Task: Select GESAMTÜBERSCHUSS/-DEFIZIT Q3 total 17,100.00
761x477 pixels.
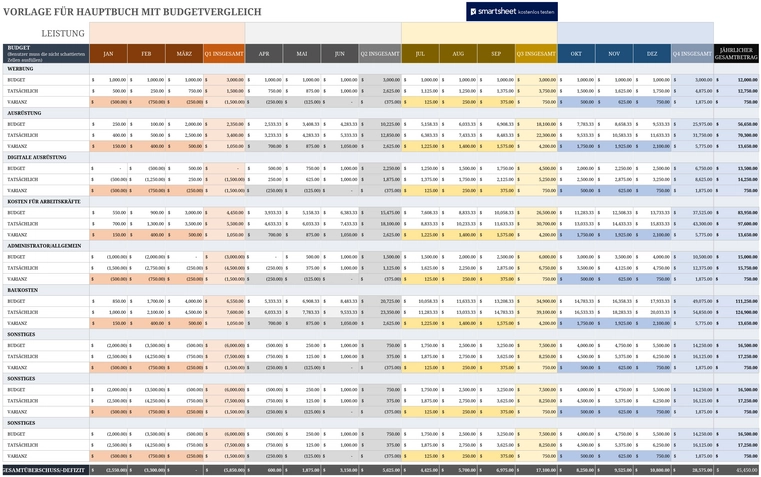Action: tap(536, 470)
